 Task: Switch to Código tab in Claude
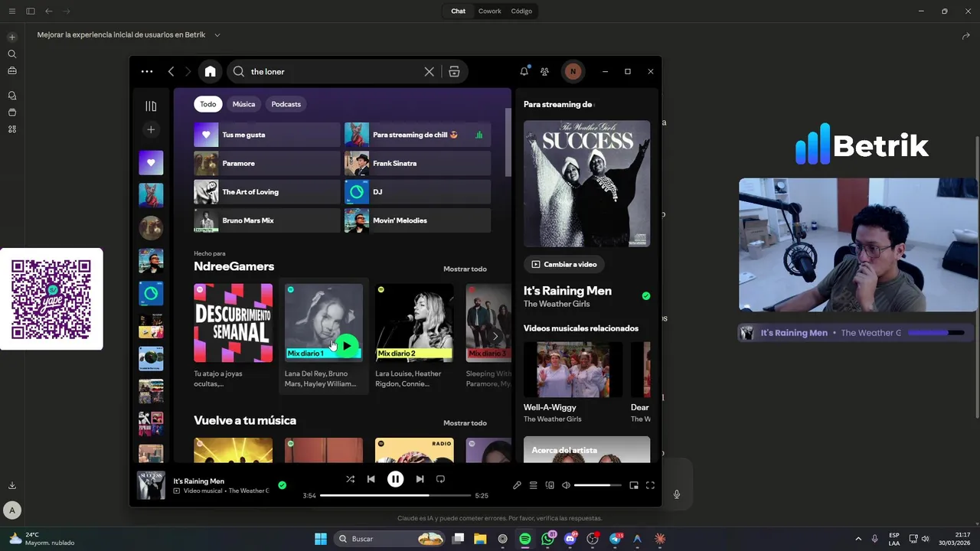521,11
